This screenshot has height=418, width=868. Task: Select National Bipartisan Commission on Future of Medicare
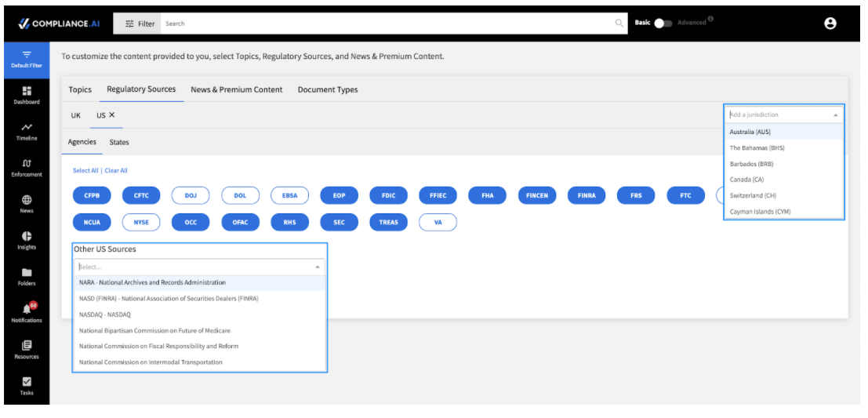click(200, 330)
